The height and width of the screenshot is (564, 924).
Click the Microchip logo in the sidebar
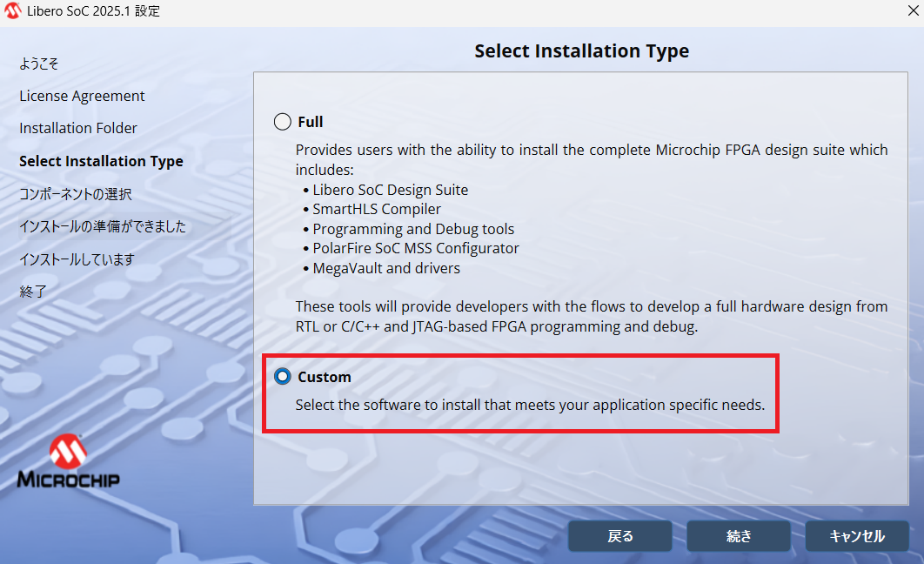click(x=69, y=461)
